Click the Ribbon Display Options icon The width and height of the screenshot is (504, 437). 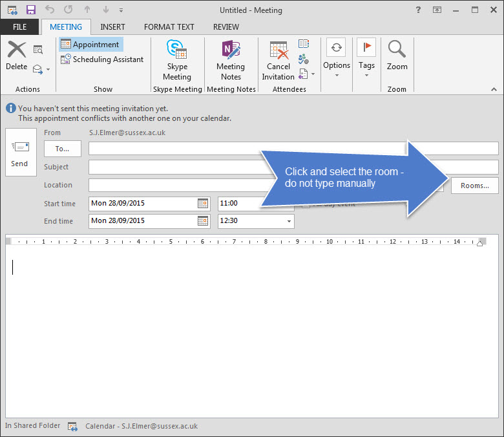[x=437, y=10]
